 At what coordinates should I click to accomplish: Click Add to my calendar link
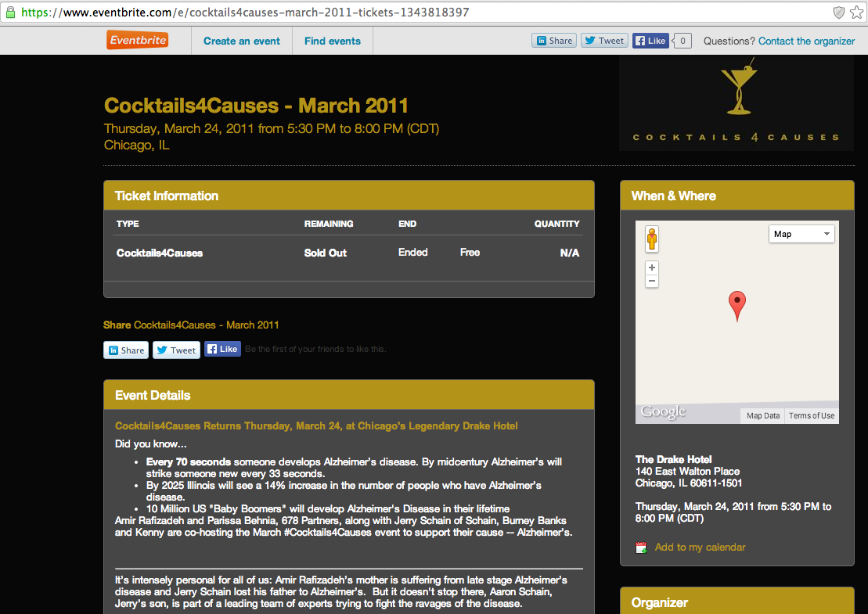700,547
